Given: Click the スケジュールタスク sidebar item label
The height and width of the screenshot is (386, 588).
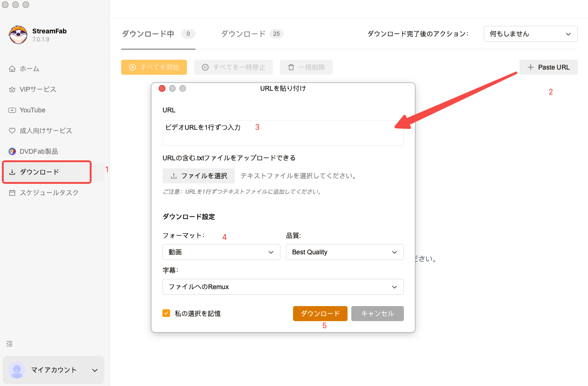Looking at the screenshot, I should click(x=49, y=193).
